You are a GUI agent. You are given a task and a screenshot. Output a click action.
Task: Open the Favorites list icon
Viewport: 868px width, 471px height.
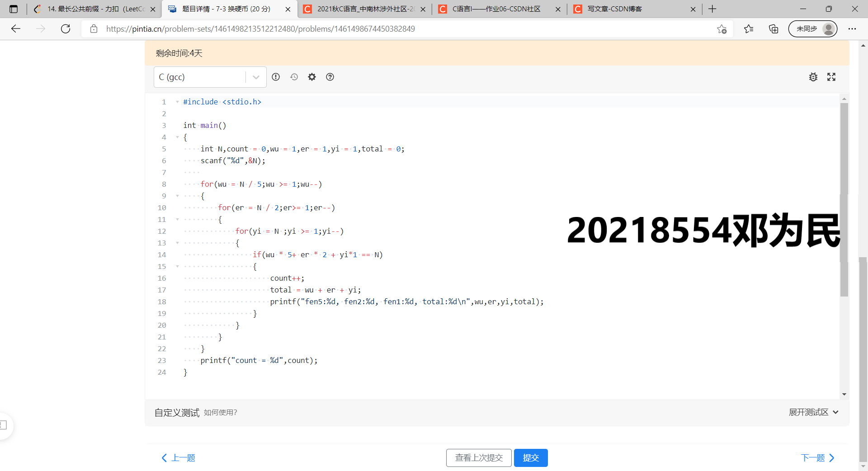click(749, 29)
